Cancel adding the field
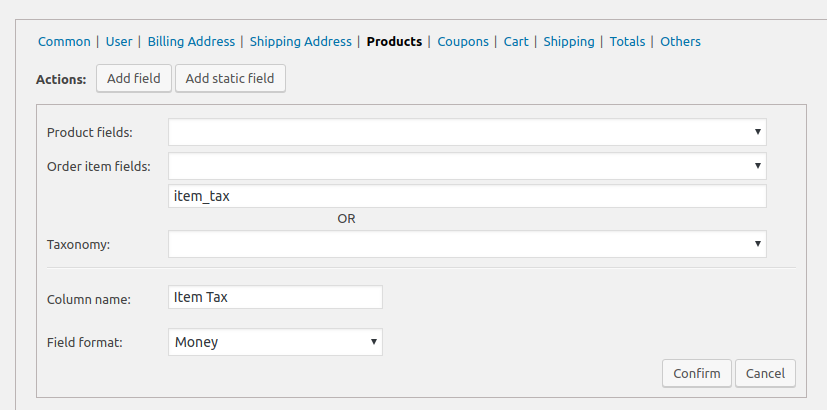827x410 pixels. (765, 374)
